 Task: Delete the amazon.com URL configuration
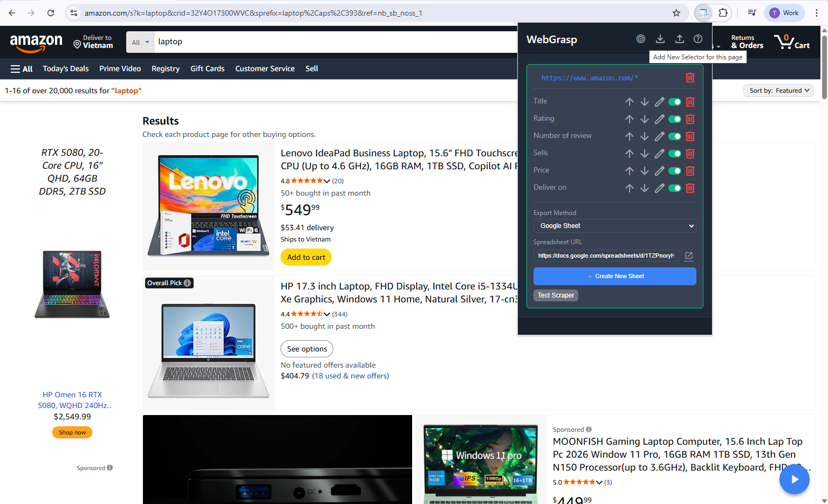click(690, 78)
